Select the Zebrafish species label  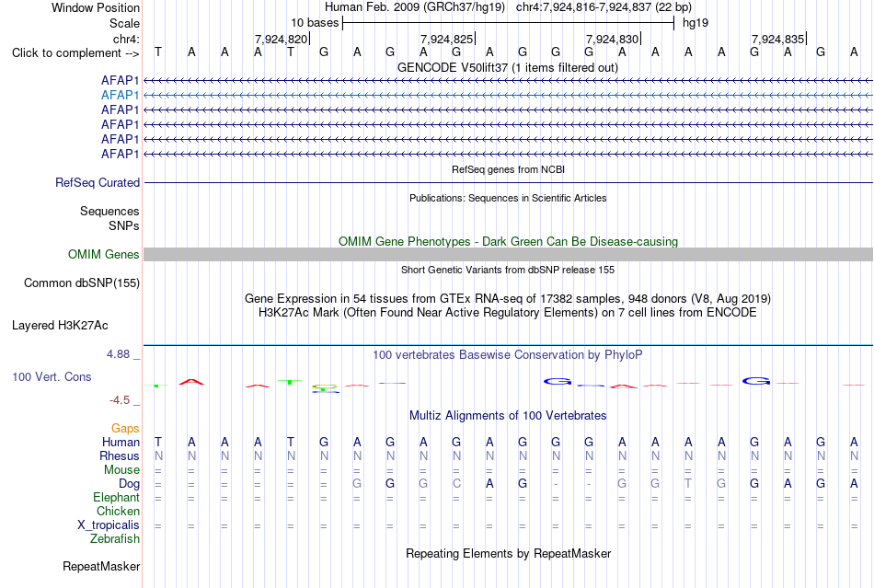pos(115,539)
